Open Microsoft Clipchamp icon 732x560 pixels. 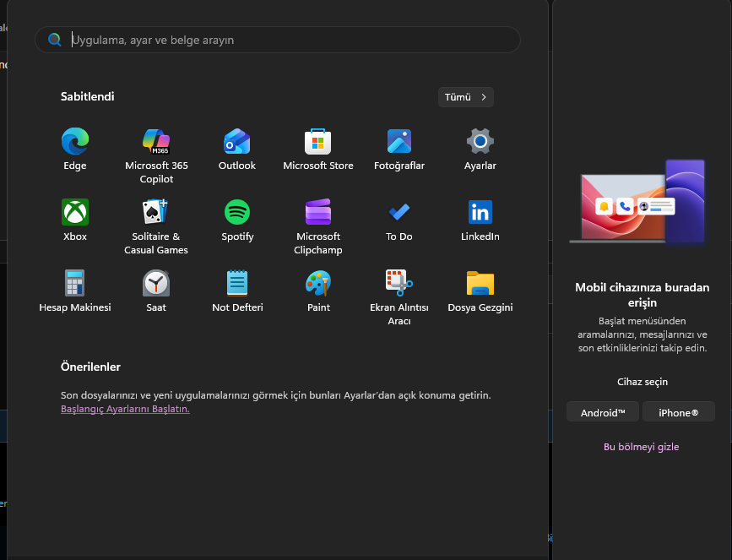tap(318, 212)
